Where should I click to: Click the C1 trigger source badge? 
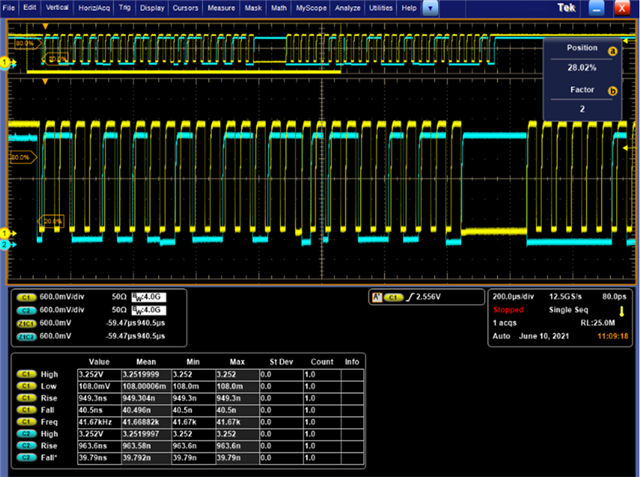(391, 298)
